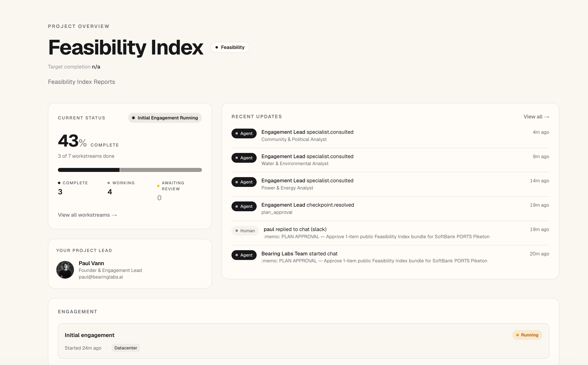Image resolution: width=588 pixels, height=365 pixels.
Task: Click the Agent badge on checkpoint.resolved update
Action: (244, 206)
